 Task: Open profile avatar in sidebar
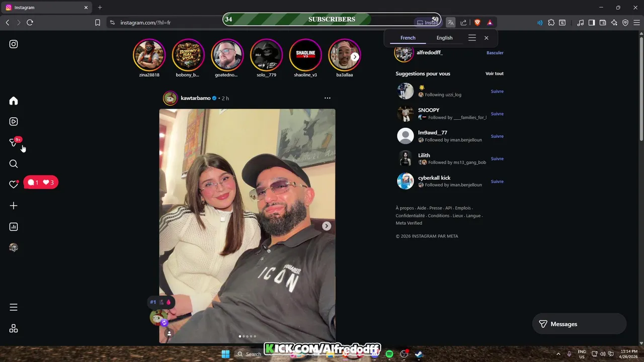(14, 247)
